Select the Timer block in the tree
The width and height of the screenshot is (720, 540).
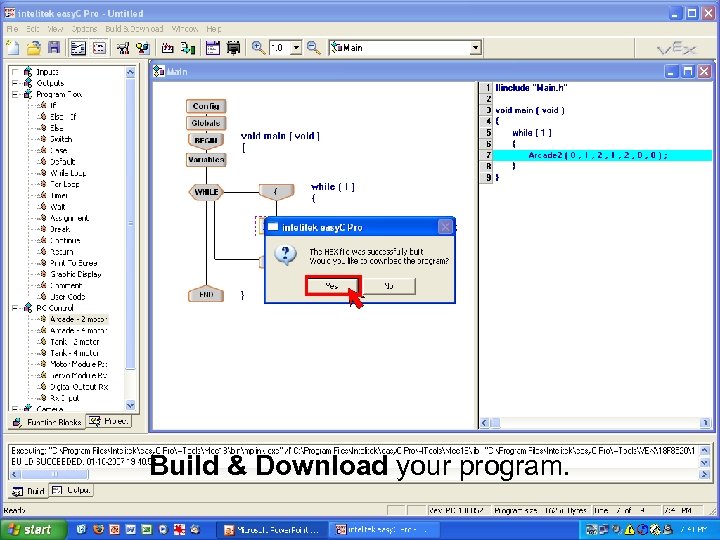tap(59, 196)
